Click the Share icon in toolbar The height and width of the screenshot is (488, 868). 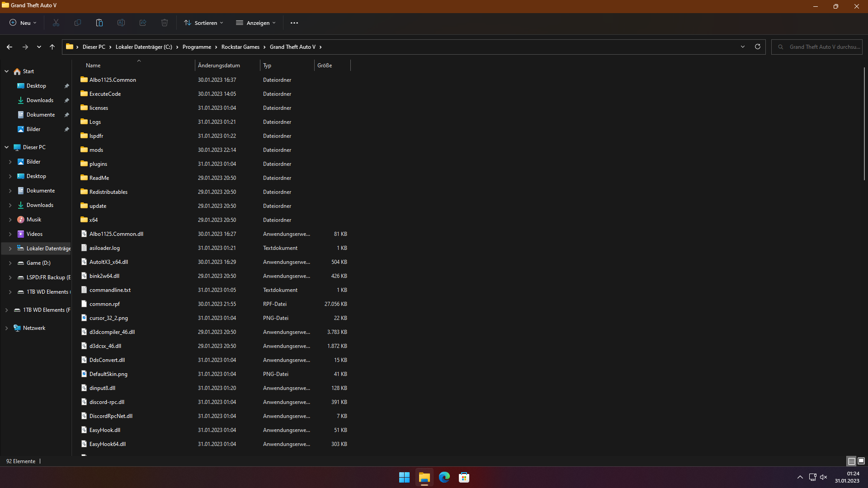pos(143,23)
